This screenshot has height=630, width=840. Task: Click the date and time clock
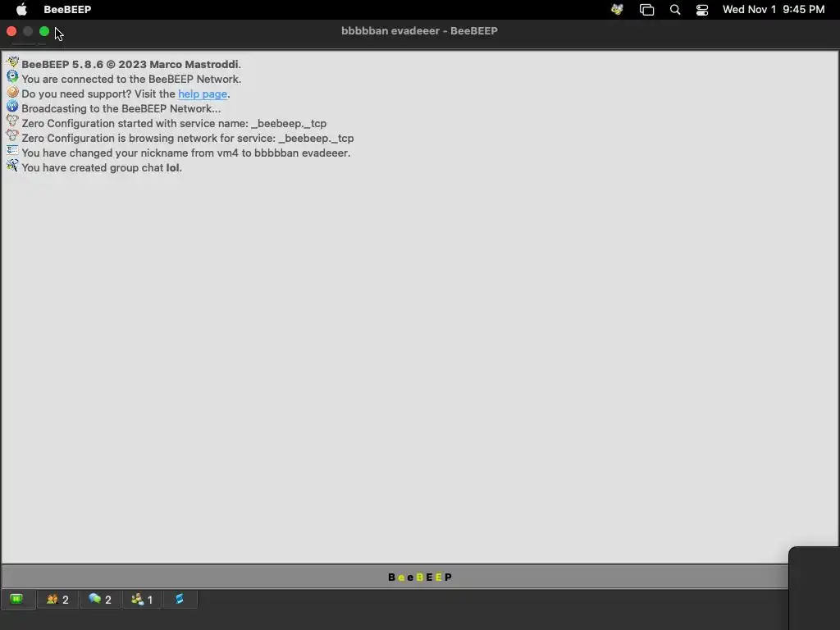tap(773, 10)
